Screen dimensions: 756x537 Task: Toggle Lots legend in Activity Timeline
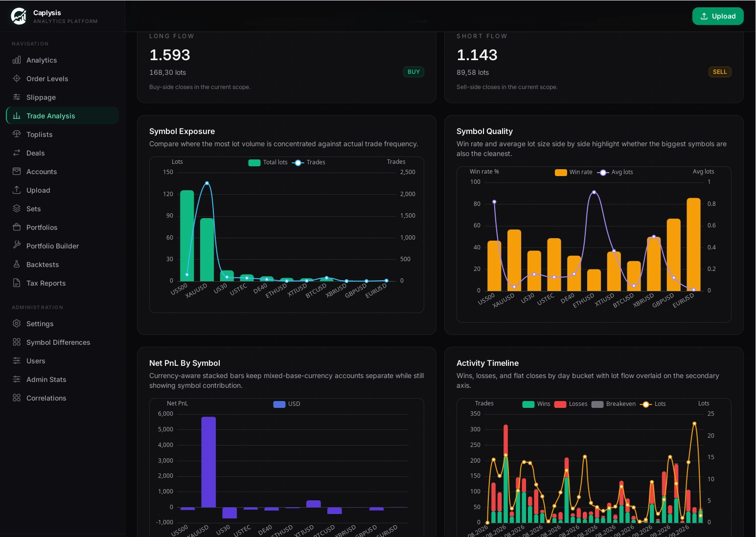(x=653, y=404)
